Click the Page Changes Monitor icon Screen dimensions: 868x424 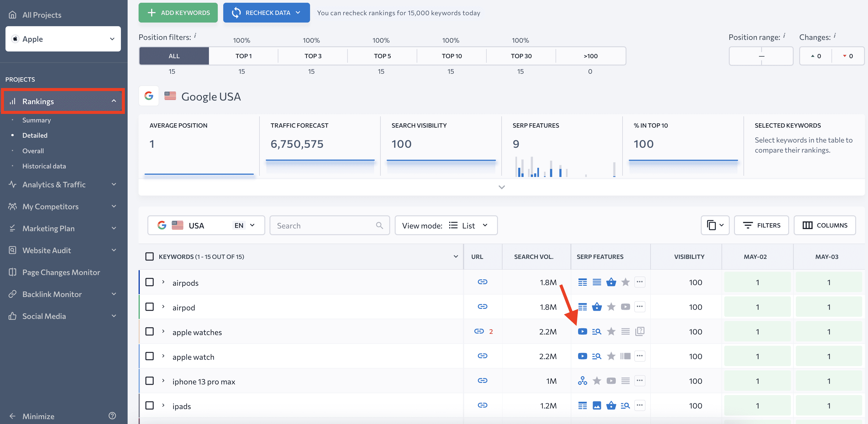(x=12, y=272)
